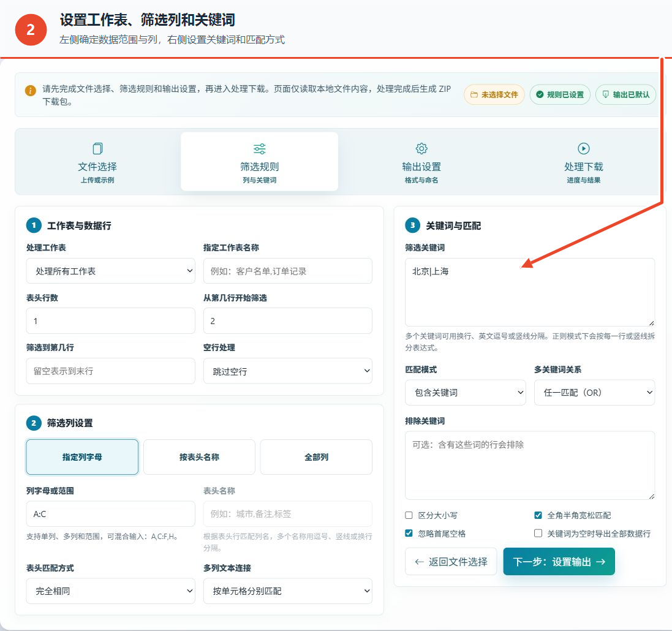Uncheck the 全角半角宽松匹配 checkbox
Image resolution: width=672 pixels, height=631 pixels.
pos(538,515)
